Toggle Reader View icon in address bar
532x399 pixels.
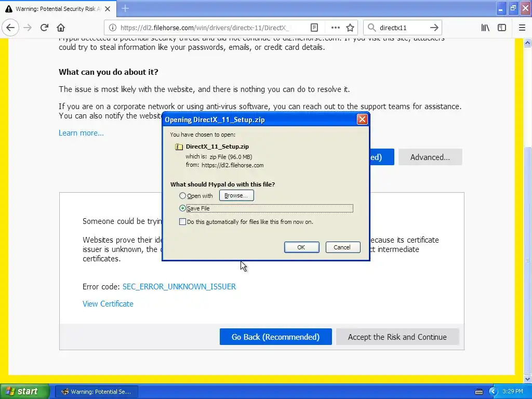314,28
